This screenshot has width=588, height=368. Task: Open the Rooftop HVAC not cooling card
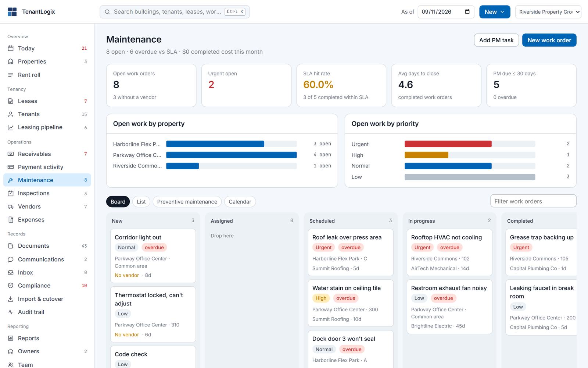[x=449, y=252]
